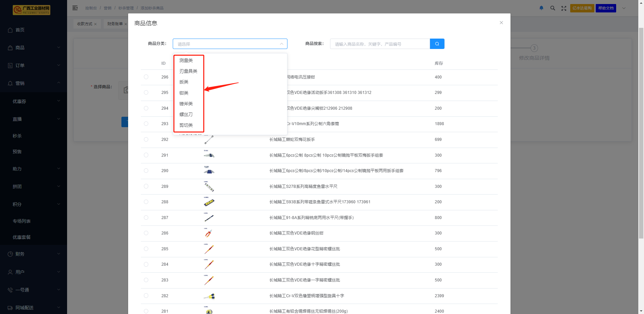Open the 商品分类 category dropdown

coord(230,44)
